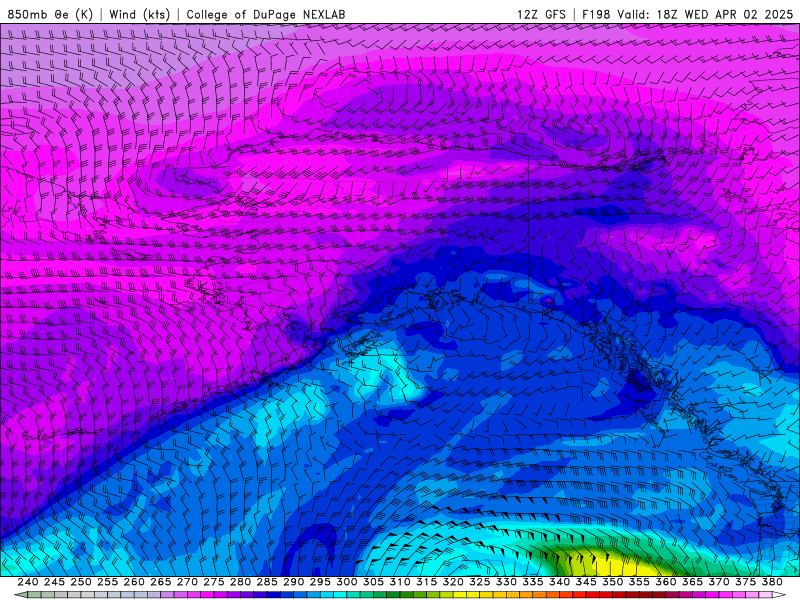Choose the 315 color bar label

[426, 582]
